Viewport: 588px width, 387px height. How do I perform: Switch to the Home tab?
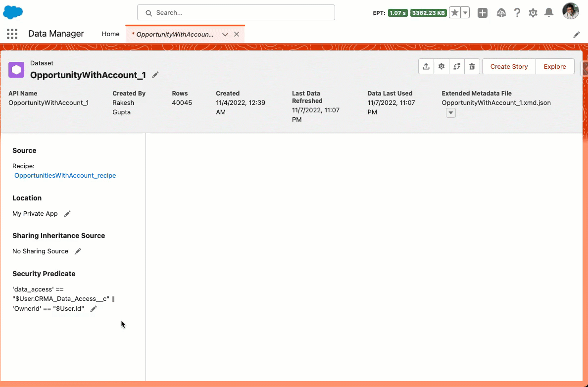[110, 34]
